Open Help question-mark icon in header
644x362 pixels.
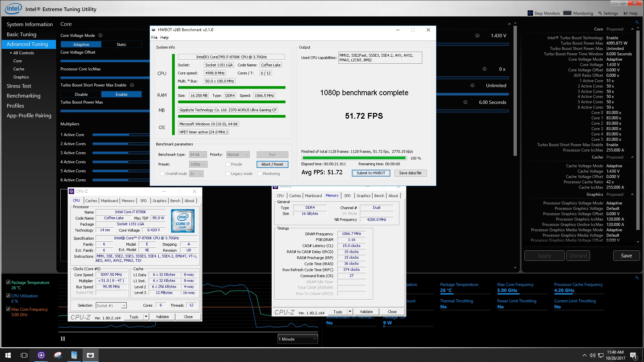[x=626, y=13]
